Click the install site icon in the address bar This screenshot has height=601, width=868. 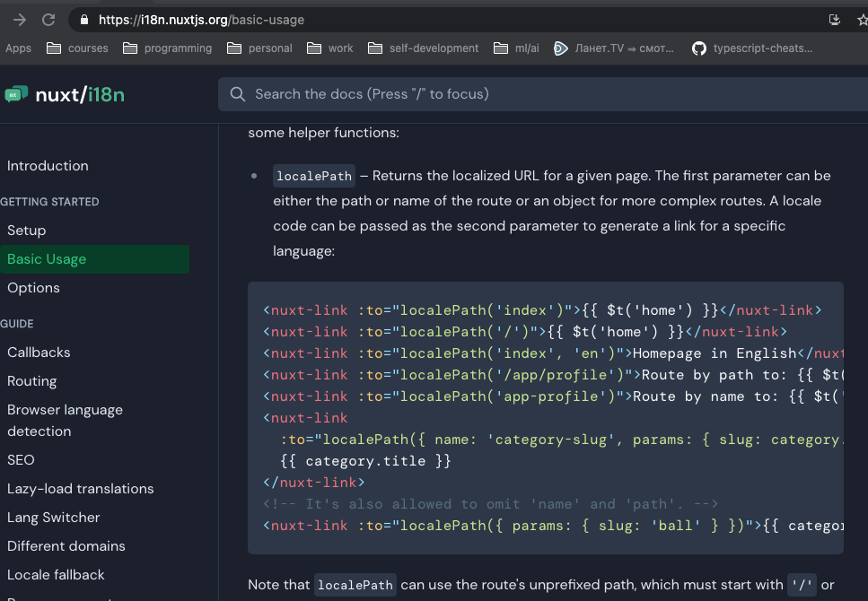(833, 18)
